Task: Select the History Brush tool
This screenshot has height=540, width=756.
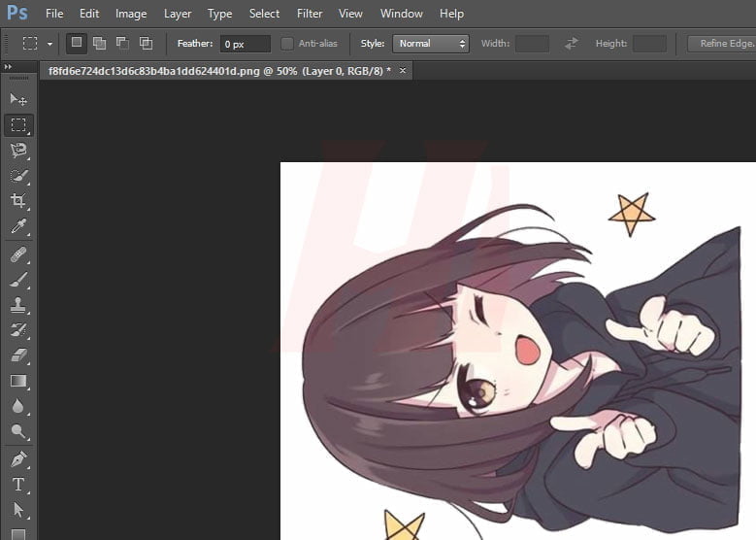Action: 18,330
